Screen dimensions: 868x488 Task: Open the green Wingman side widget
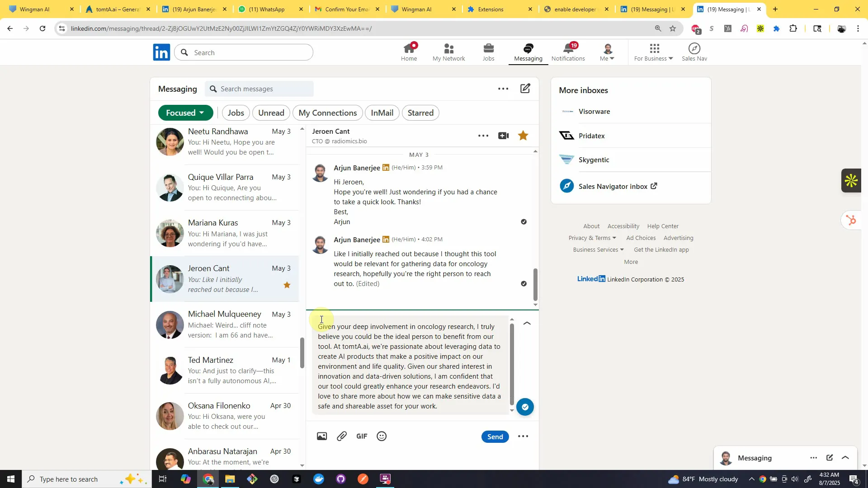[851, 180]
